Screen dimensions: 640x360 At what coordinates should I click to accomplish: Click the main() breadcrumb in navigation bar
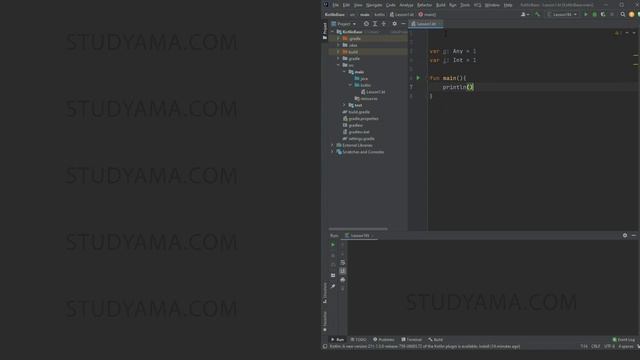pyautogui.click(x=427, y=14)
